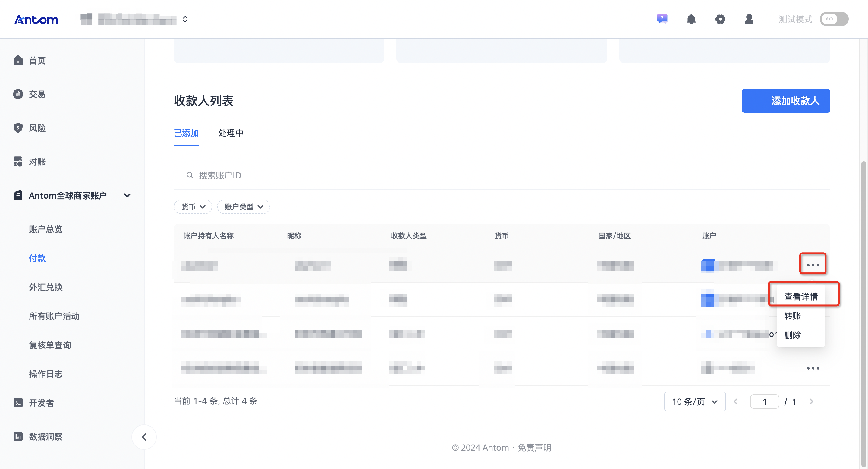The height and width of the screenshot is (469, 868).
Task: Click the Antom logo
Action: 36,20
